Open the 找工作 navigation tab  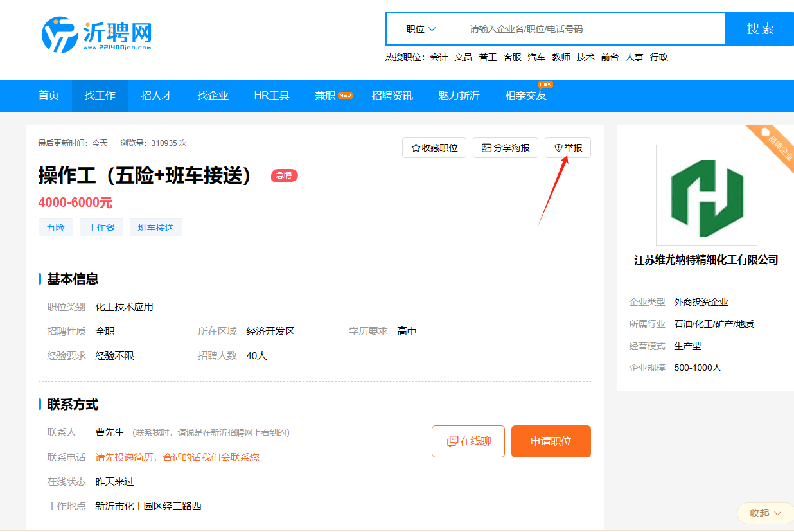[100, 96]
